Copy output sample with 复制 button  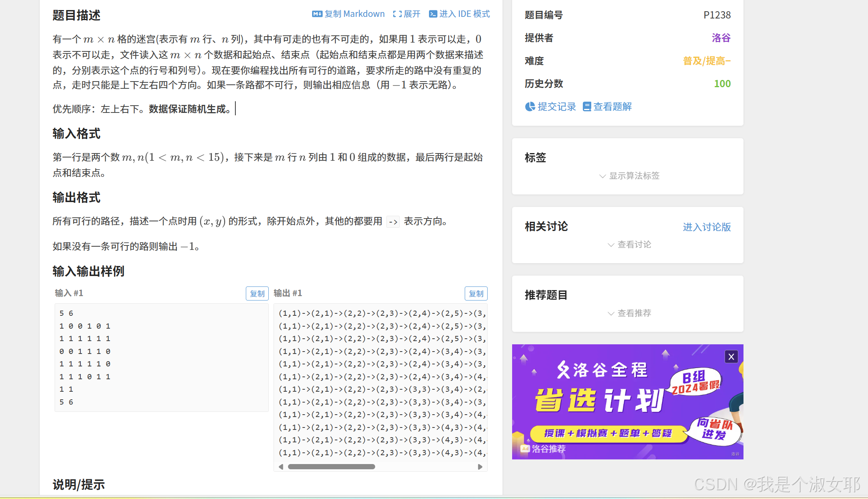[x=476, y=293]
